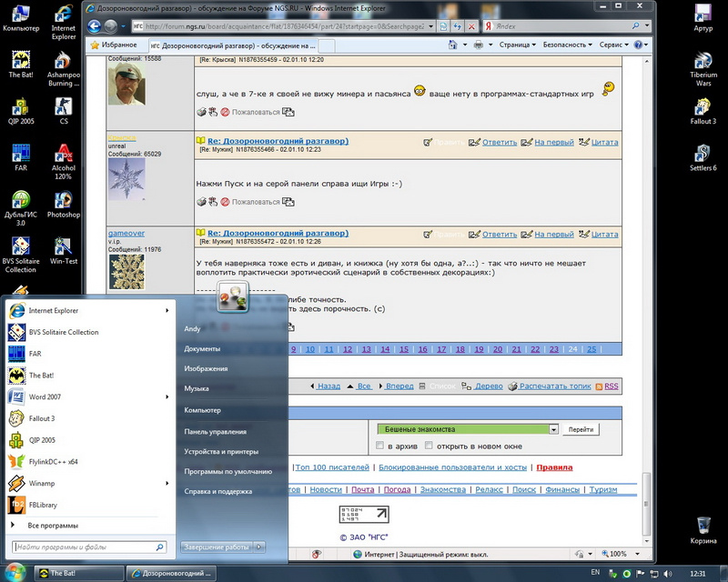Image resolution: width=728 pixels, height=582 pixels.
Task: Open the Сервис menu dropdown
Action: [x=613, y=45]
